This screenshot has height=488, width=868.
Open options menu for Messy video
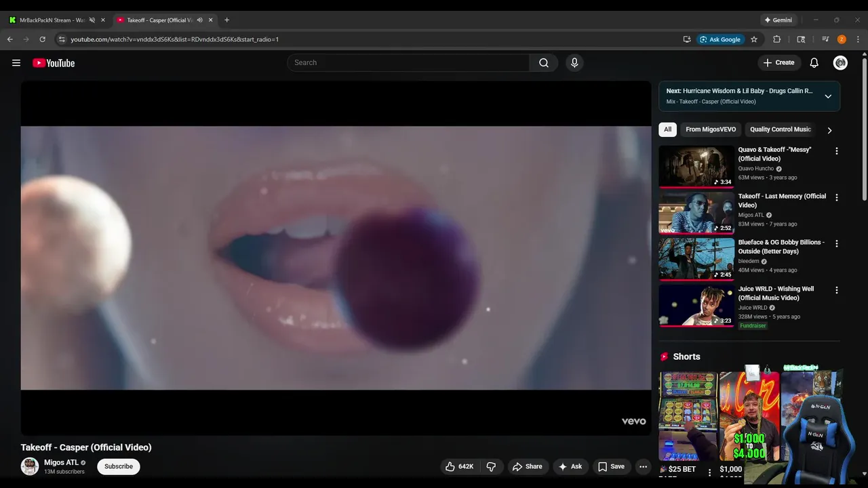836,151
